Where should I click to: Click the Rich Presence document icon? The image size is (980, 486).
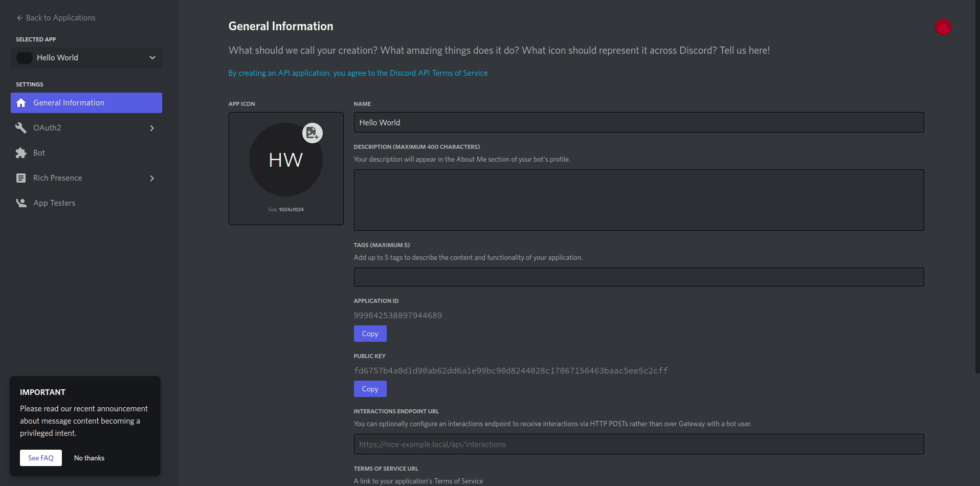[x=21, y=178]
